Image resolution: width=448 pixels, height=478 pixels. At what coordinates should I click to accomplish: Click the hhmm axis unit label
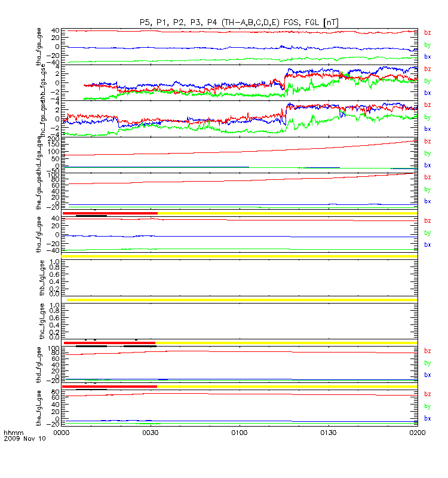[13, 433]
